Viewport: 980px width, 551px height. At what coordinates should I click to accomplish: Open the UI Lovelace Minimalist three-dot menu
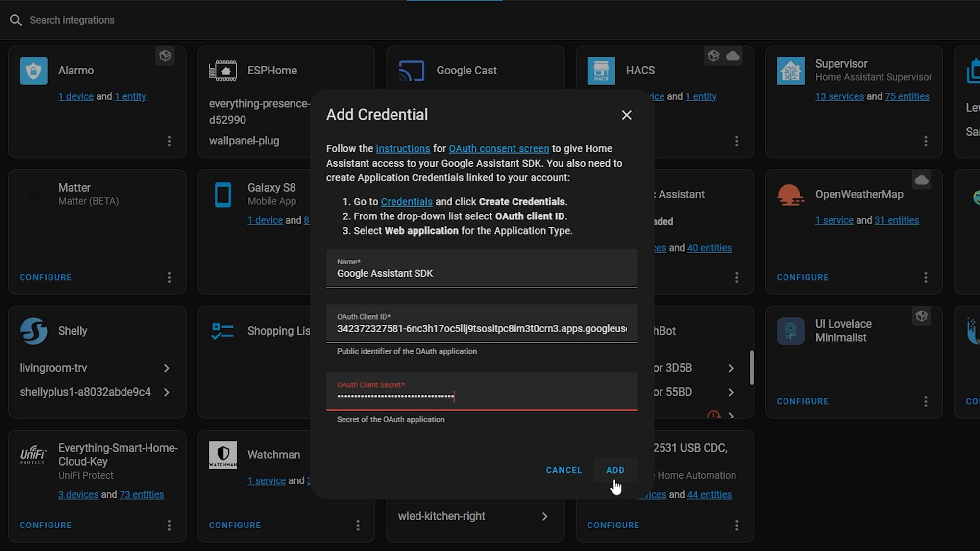tap(926, 402)
